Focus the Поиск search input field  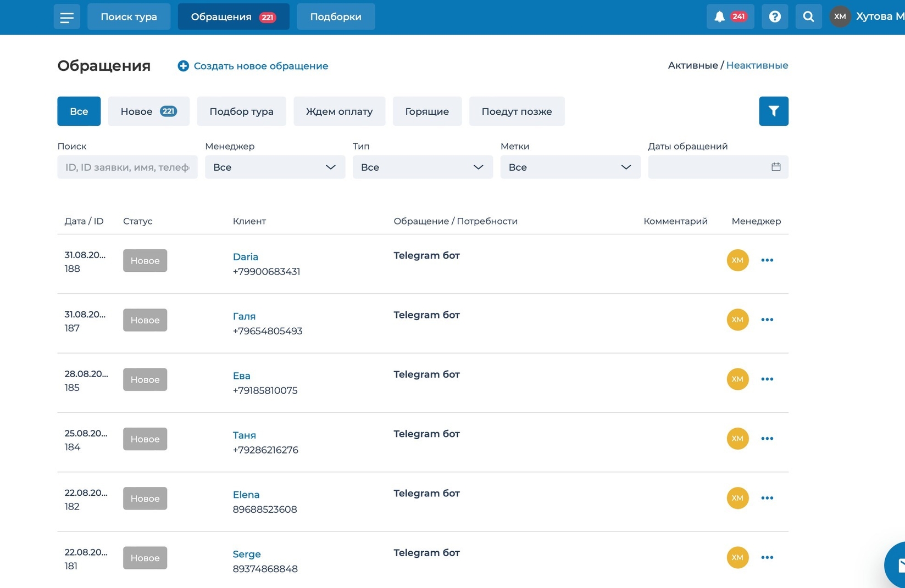click(127, 167)
